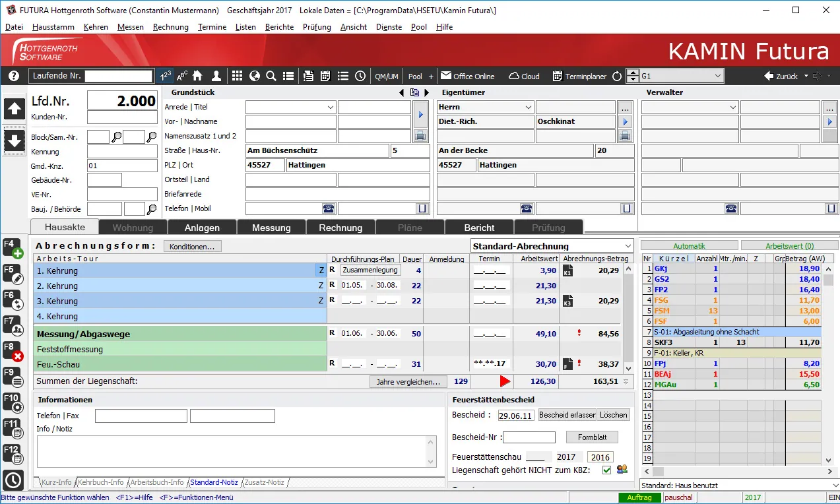
Task: Open the G1 dropdown in the toolbar
Action: pos(718,76)
